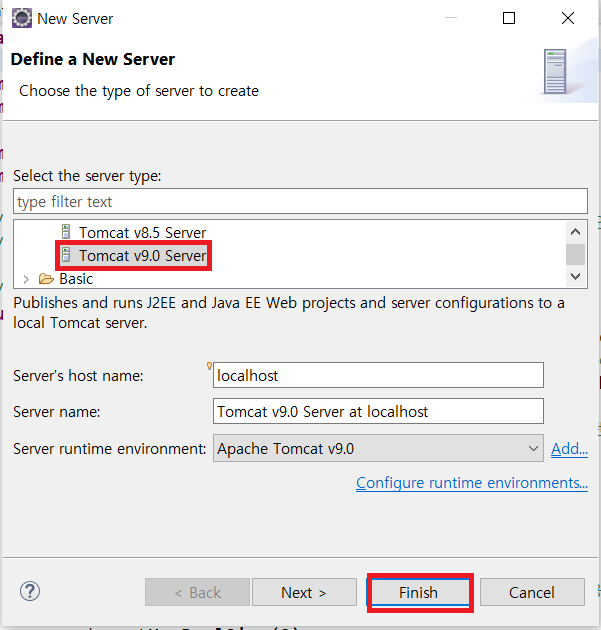Select the Basic category label
Image resolution: width=601 pixels, height=630 pixels.
coord(76,279)
